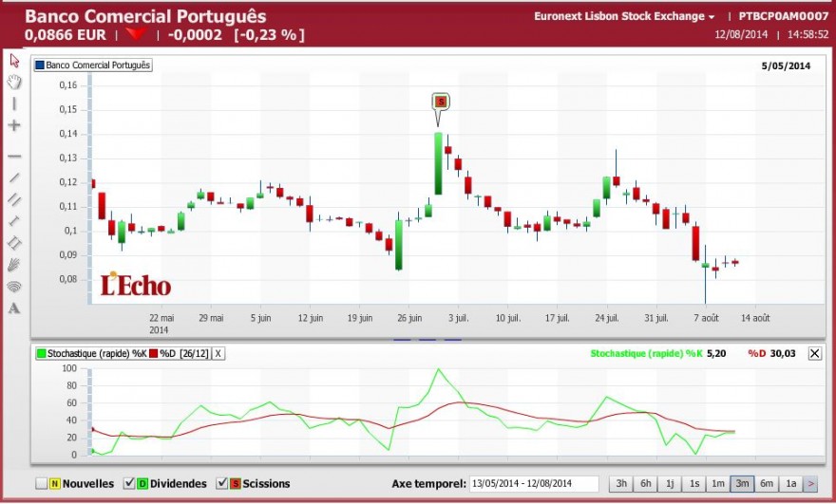Viewport: 836px width, 504px height.
Task: Click the green %K color swatch
Action: pyautogui.click(x=41, y=353)
